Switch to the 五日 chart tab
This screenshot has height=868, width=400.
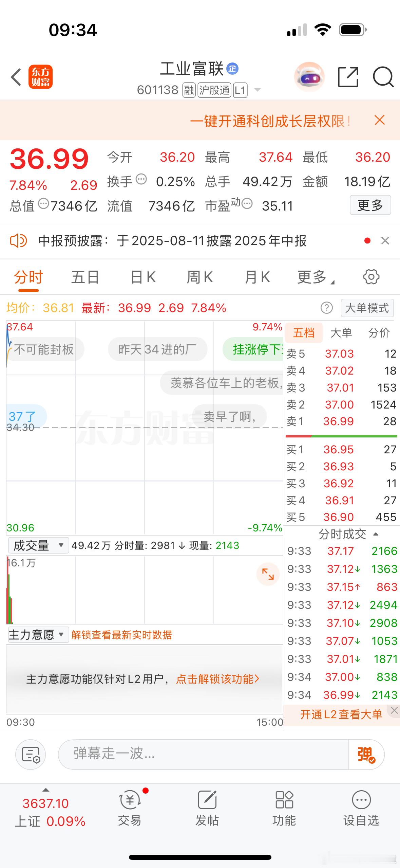pos(85,277)
